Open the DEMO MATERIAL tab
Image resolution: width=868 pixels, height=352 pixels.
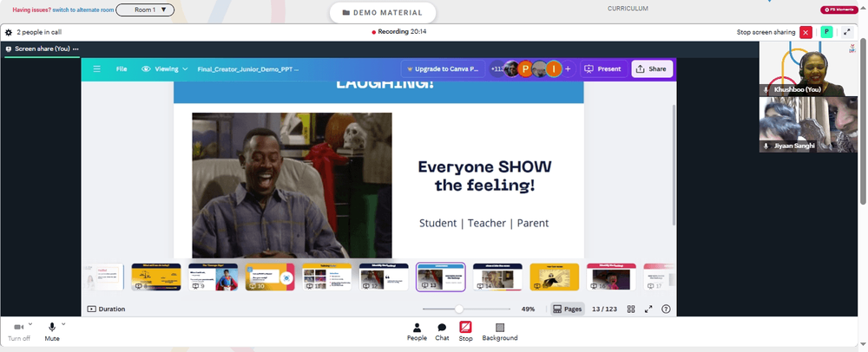pos(383,13)
